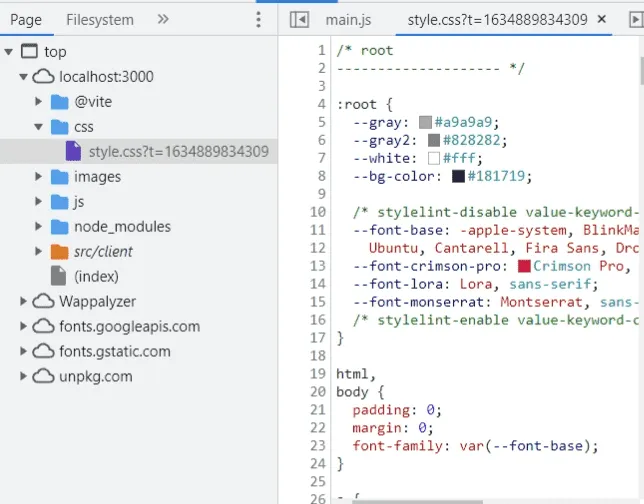Image resolution: width=644 pixels, height=504 pixels.
Task: Select the src/client folder label
Action: click(103, 251)
